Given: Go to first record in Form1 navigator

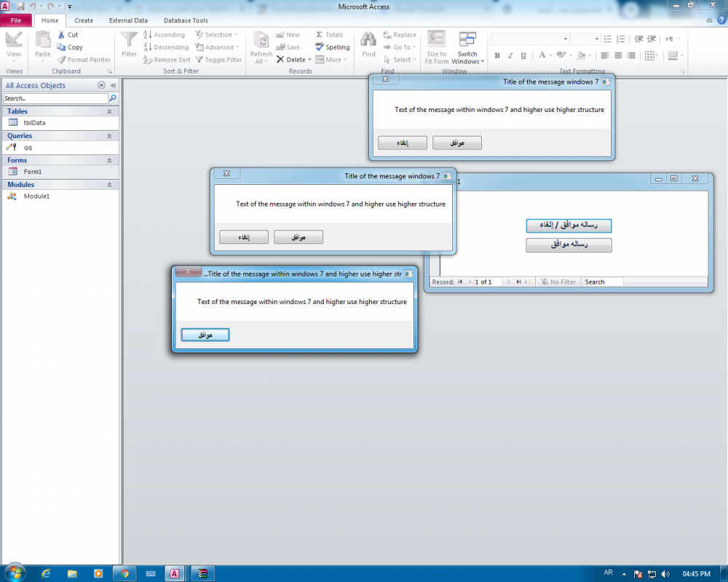Looking at the screenshot, I should [x=460, y=282].
